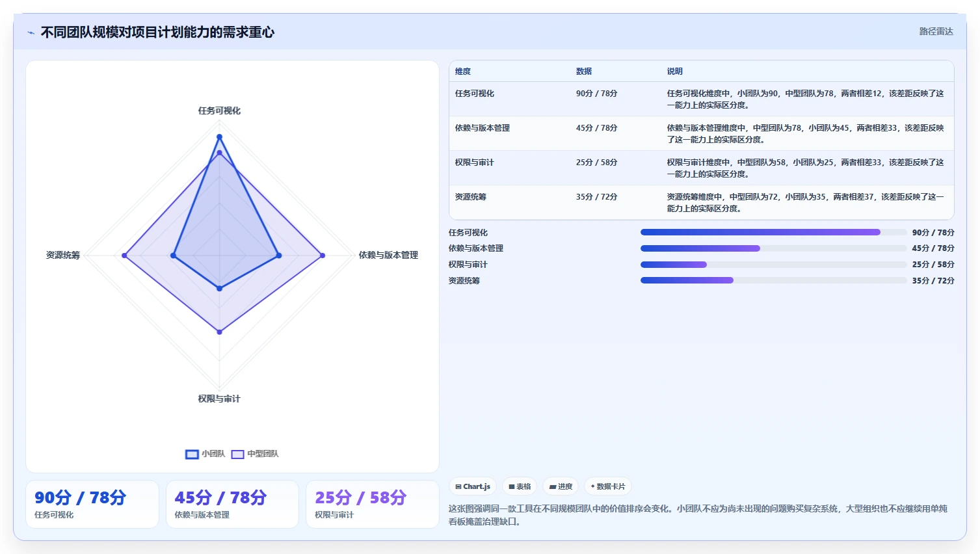Open the 45分 / 78分 依赖与版本管理 summary card
980x554 pixels.
(232, 505)
